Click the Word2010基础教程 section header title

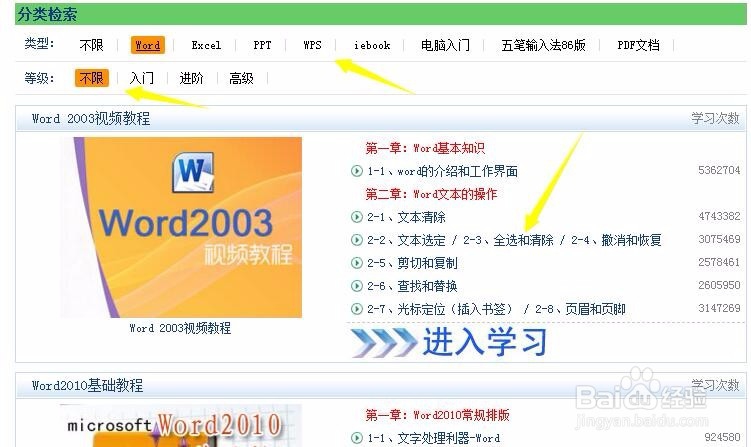(x=88, y=385)
